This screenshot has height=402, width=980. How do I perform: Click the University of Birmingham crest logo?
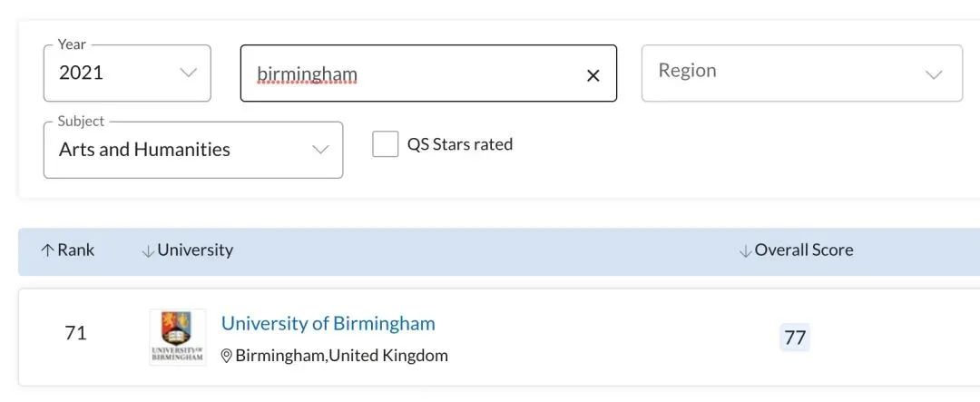(x=178, y=338)
